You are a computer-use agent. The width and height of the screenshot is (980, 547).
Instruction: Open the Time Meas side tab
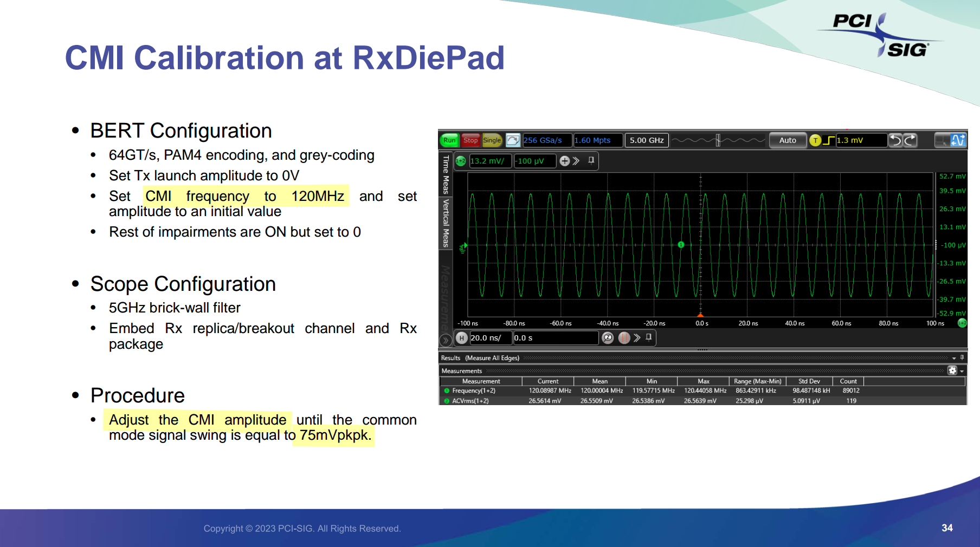446,174
